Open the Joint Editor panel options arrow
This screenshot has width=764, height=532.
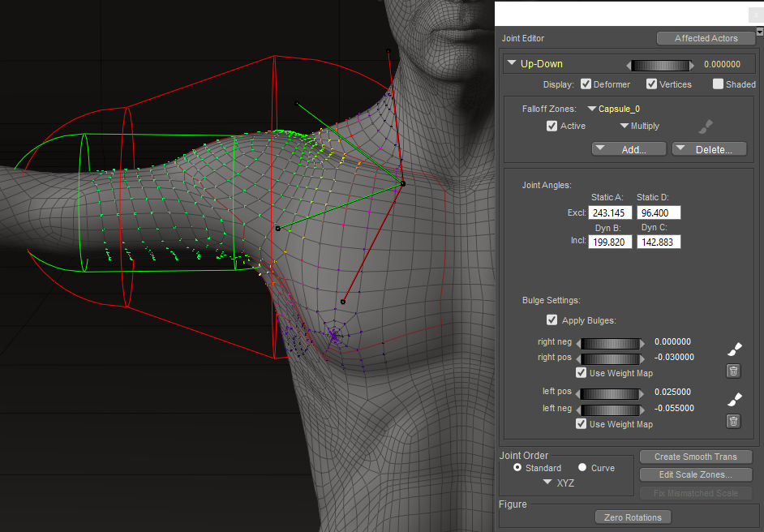pyautogui.click(x=759, y=32)
